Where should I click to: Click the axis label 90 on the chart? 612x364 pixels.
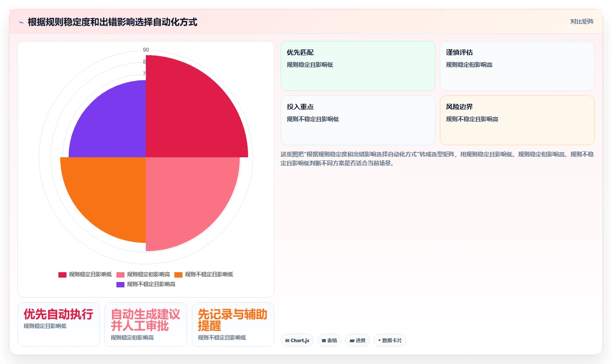click(x=146, y=50)
